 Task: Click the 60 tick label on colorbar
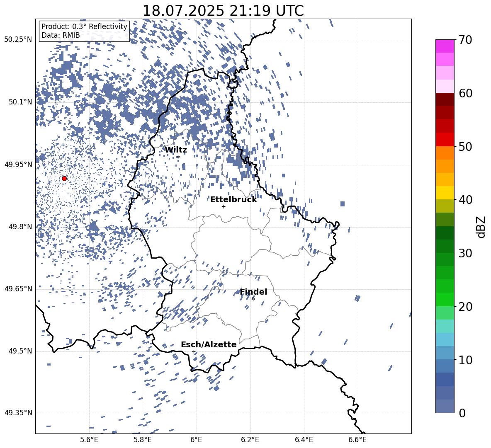pos(466,93)
